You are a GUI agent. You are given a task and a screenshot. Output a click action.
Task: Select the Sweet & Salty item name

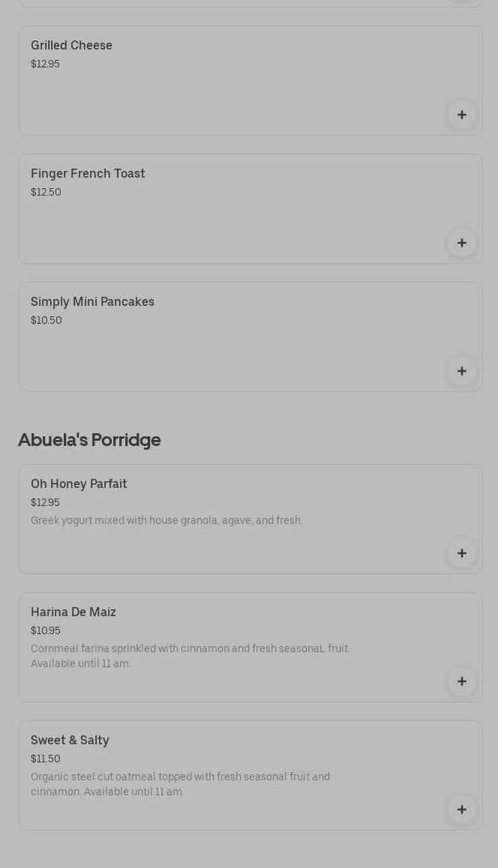(x=70, y=741)
